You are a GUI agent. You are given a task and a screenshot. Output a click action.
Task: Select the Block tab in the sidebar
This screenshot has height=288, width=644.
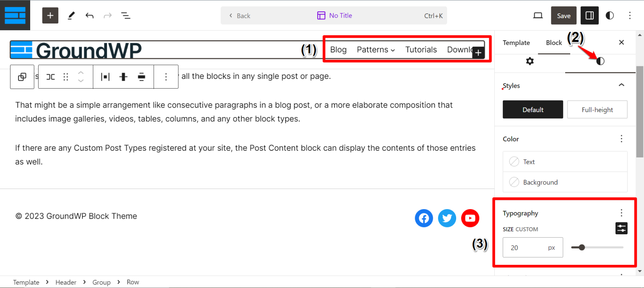point(554,42)
